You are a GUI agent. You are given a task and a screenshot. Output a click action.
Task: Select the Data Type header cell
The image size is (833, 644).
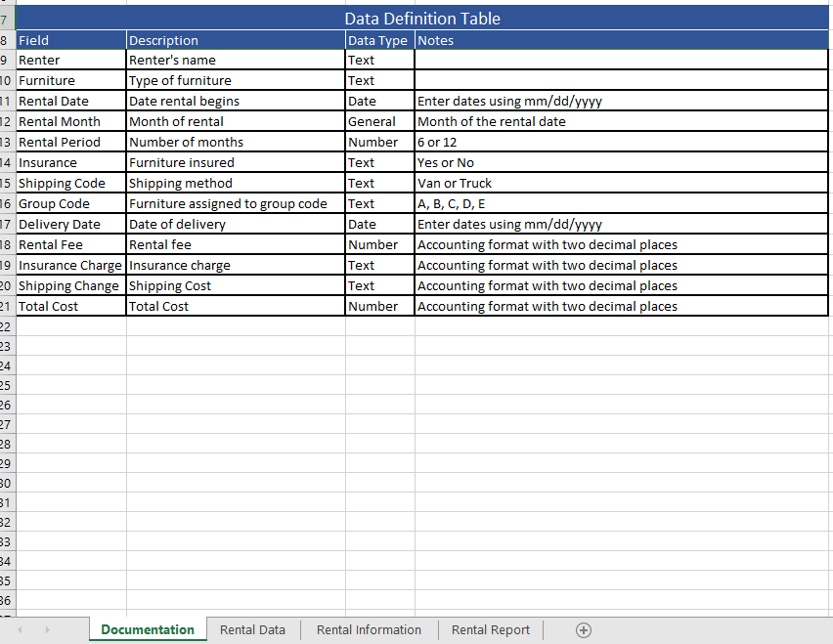(x=378, y=40)
